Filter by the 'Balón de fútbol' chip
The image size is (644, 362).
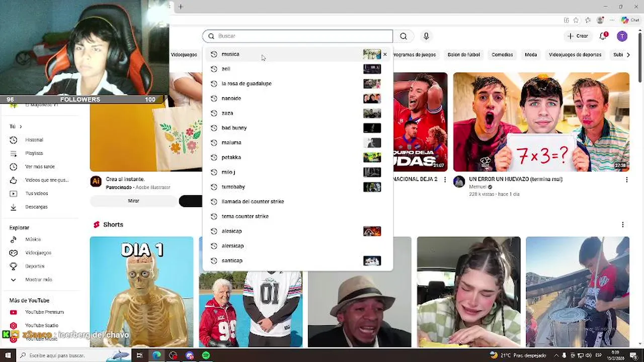point(463,55)
